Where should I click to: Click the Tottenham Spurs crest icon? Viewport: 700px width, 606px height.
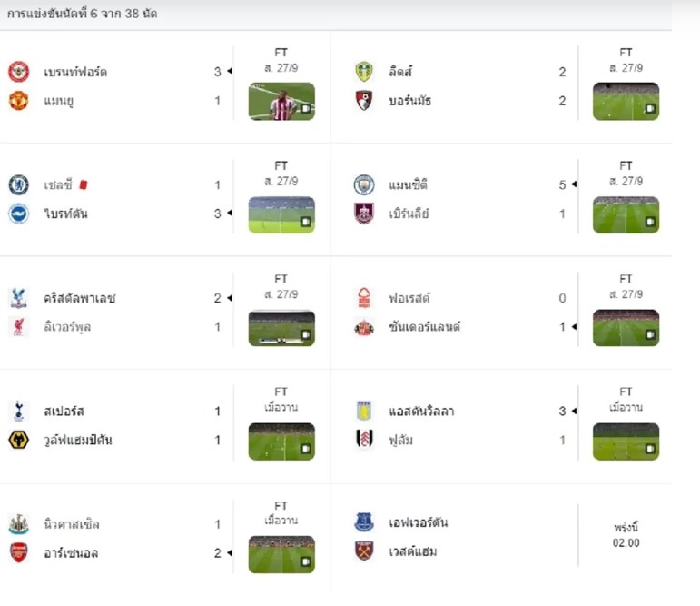pos(19,411)
